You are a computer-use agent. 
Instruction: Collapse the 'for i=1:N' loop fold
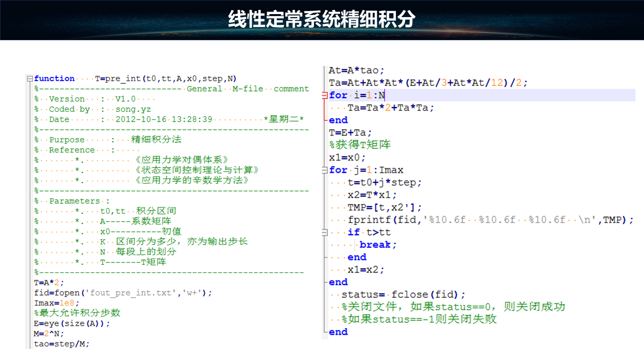(x=325, y=96)
